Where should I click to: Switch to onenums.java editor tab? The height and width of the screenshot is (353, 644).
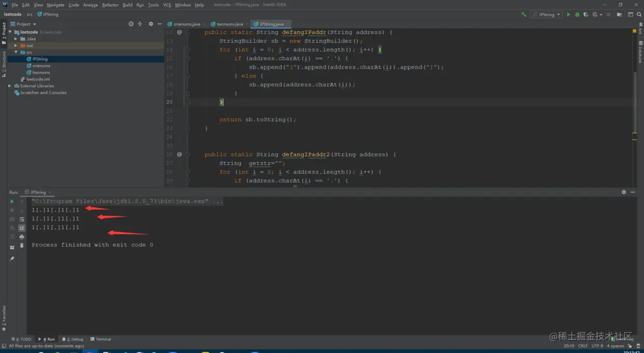(x=187, y=24)
